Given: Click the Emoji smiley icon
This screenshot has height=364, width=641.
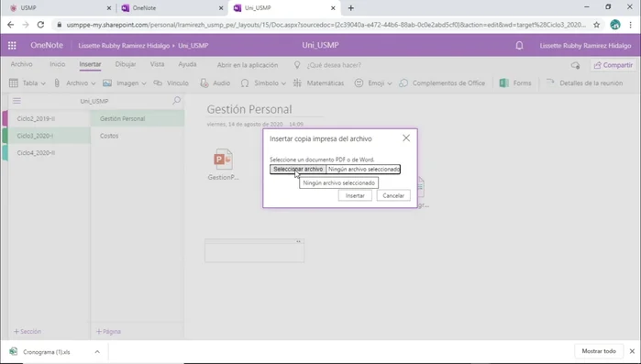Looking at the screenshot, I should [x=359, y=83].
